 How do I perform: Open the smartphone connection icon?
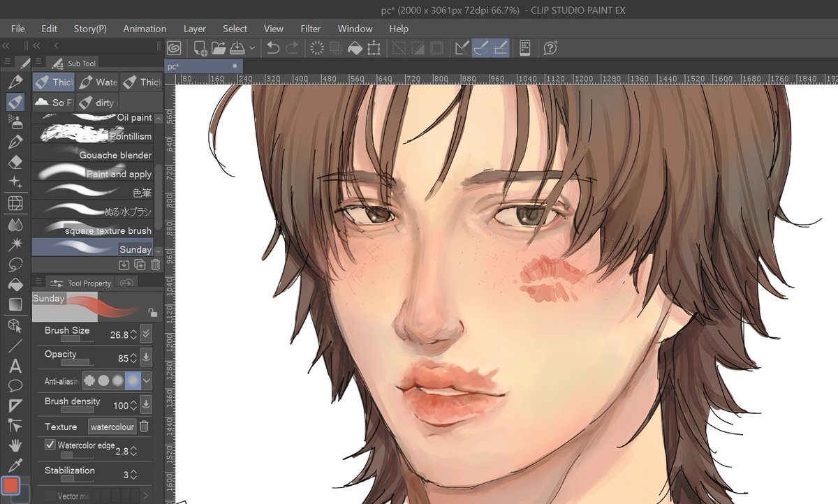click(x=525, y=48)
